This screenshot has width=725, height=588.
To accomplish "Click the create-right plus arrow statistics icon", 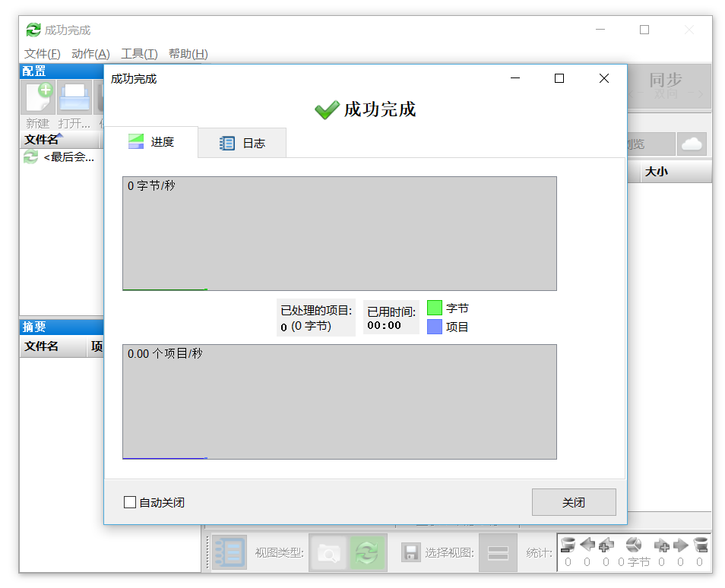I will tap(662, 546).
